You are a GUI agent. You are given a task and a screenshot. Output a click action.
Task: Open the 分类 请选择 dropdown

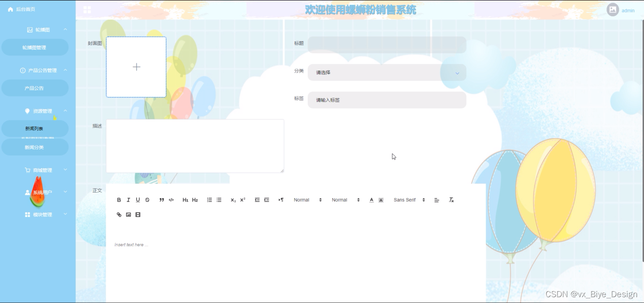click(x=387, y=73)
